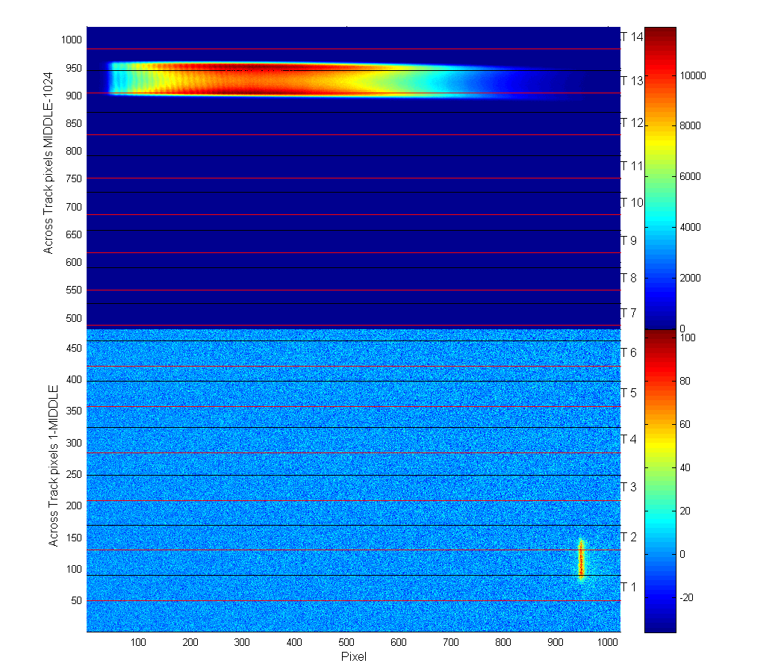Click the 'T 11' track label
This screenshot has height=672, width=784.
[x=632, y=166]
